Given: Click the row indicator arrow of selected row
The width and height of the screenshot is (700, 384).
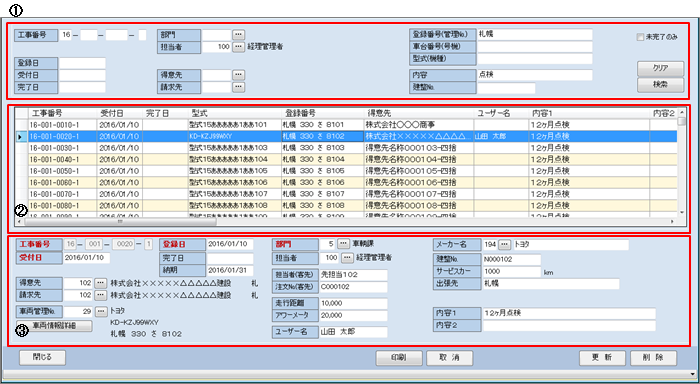Looking at the screenshot, I should (21, 137).
